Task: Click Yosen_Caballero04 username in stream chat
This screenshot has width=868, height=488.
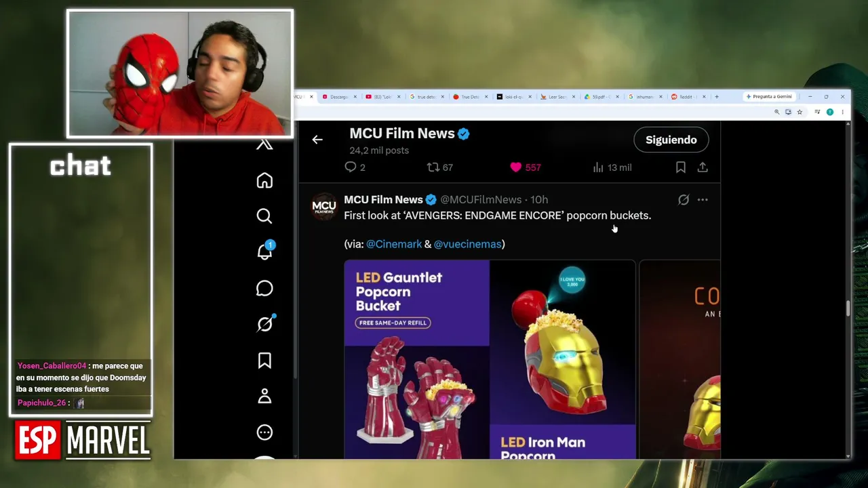Action: 52,366
